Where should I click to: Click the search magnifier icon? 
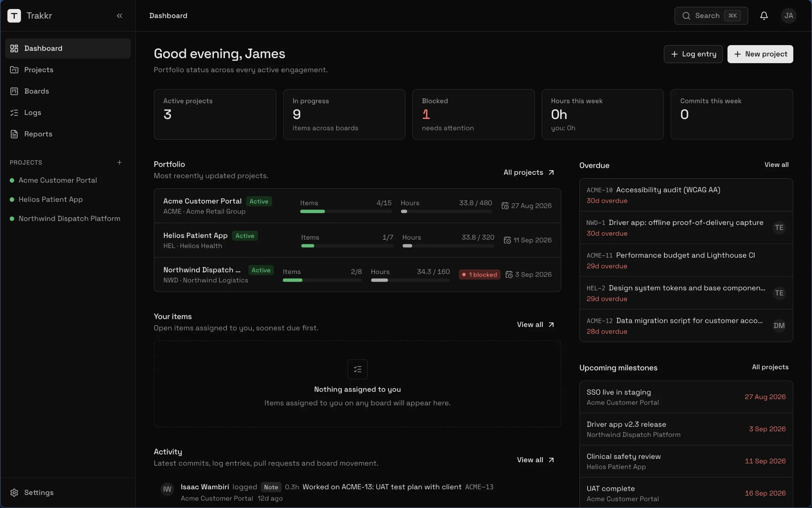pos(686,15)
